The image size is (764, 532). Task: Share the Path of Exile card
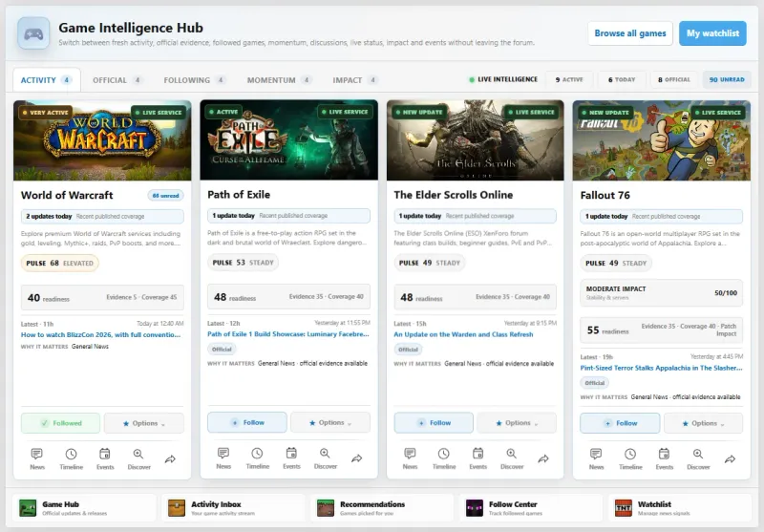coord(356,458)
